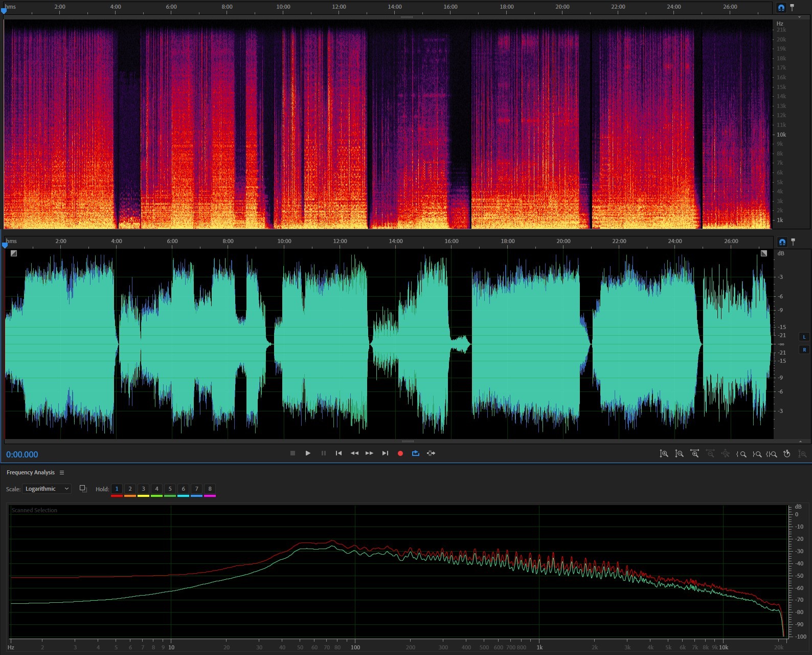Image resolution: width=812 pixels, height=655 pixels.
Task: Click the fade-out handle on waveform
Action: click(x=764, y=253)
